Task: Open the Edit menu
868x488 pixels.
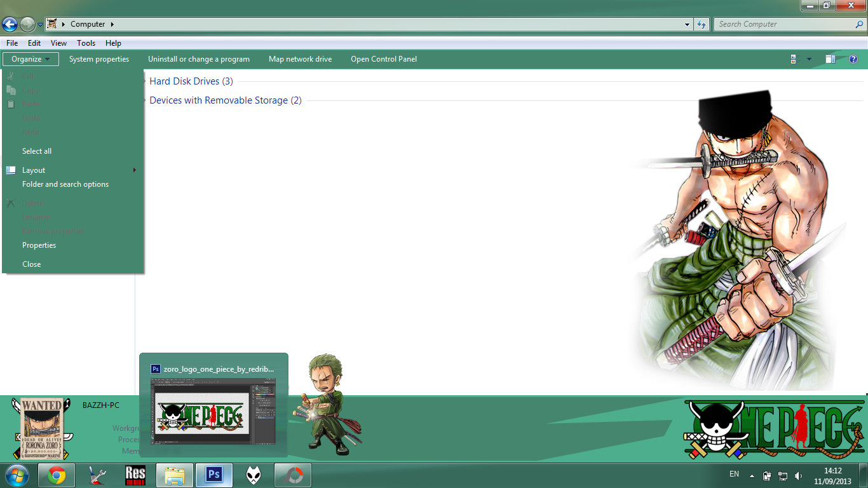Action: point(34,43)
